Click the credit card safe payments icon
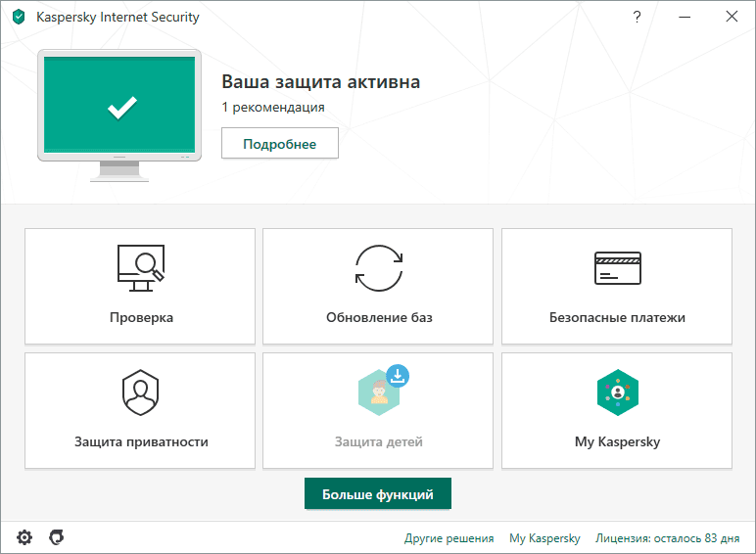 pos(618,268)
